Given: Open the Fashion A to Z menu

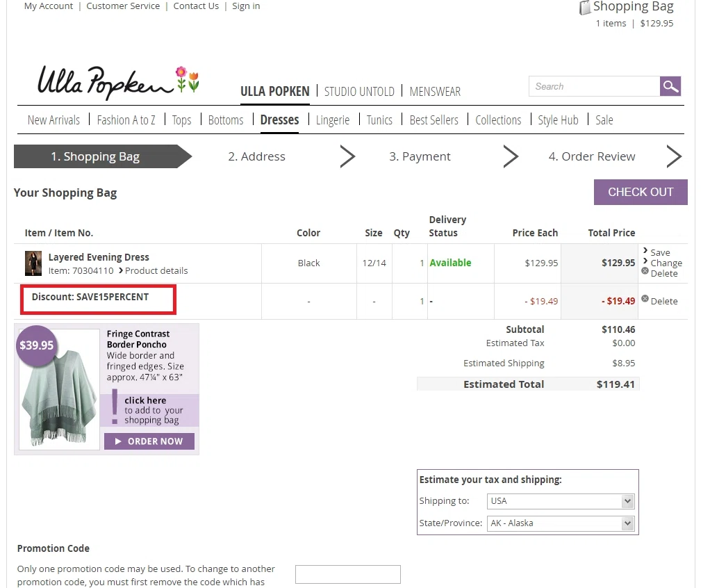Looking at the screenshot, I should [x=126, y=120].
